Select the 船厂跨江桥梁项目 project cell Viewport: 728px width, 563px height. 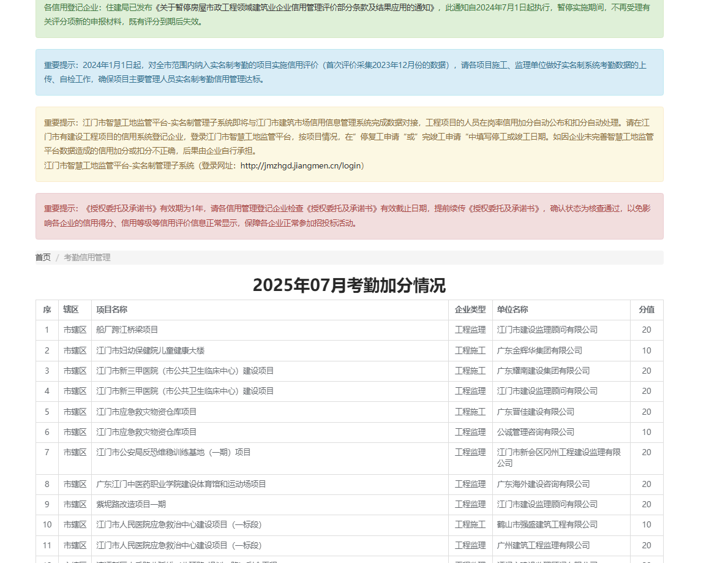pos(127,330)
